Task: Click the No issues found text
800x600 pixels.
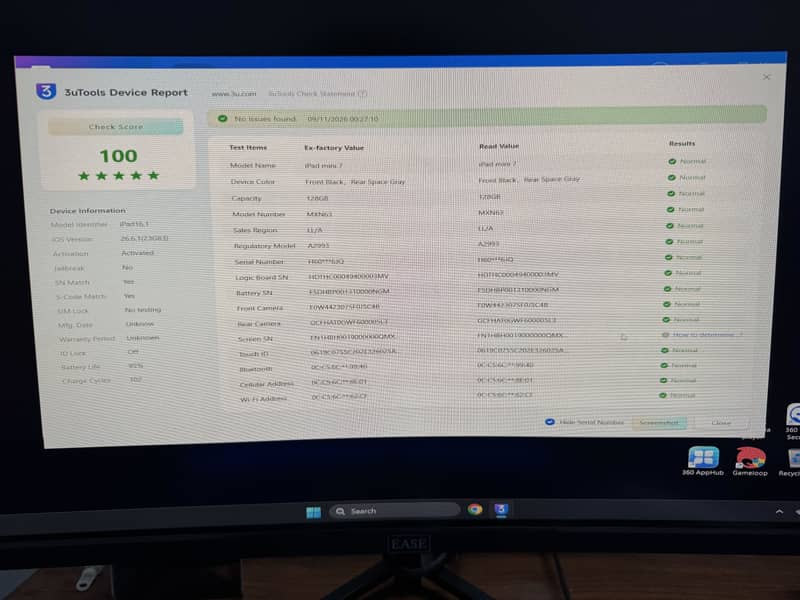Action: [265, 119]
